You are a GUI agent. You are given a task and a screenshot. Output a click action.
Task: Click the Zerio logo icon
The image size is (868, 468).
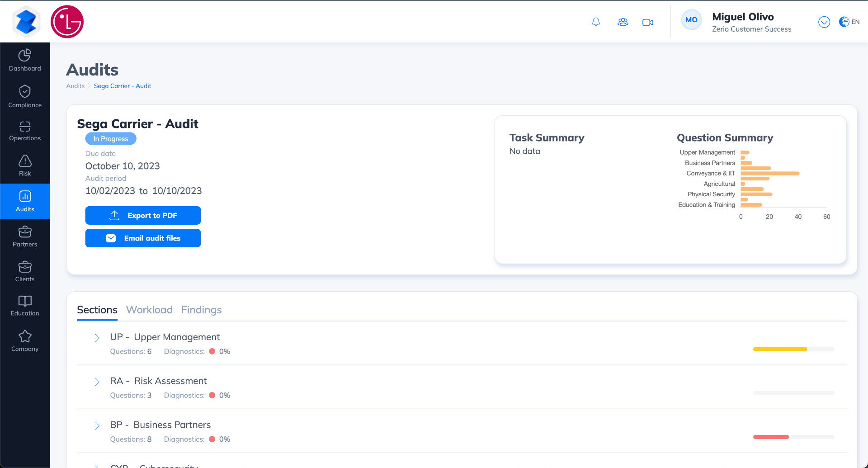coord(26,22)
